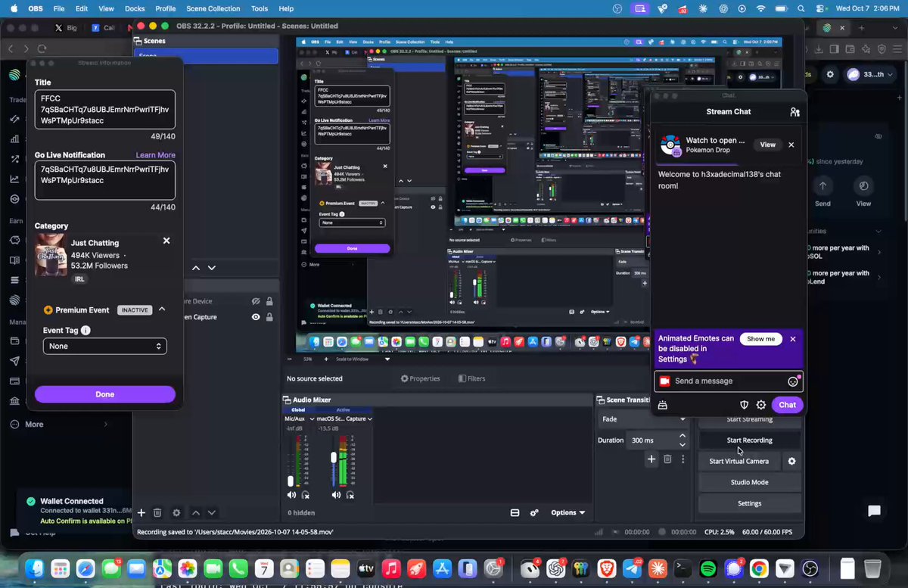Open the Event Tag info icon

coord(86,331)
